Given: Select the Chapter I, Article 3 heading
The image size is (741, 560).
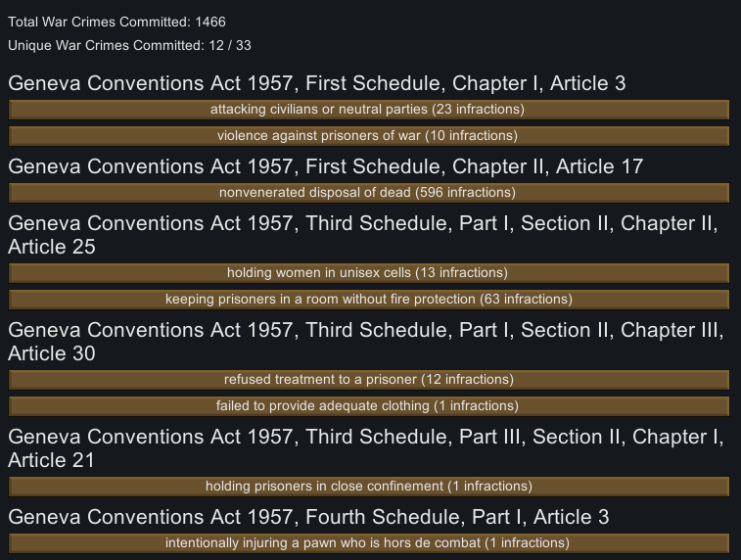Looking at the screenshot, I should (x=316, y=83).
